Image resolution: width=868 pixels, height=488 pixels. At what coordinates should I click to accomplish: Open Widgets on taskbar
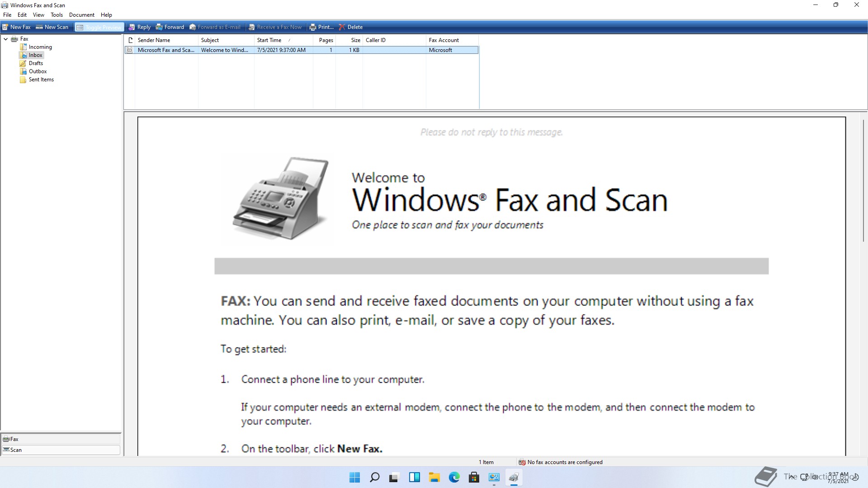pyautogui.click(x=415, y=477)
